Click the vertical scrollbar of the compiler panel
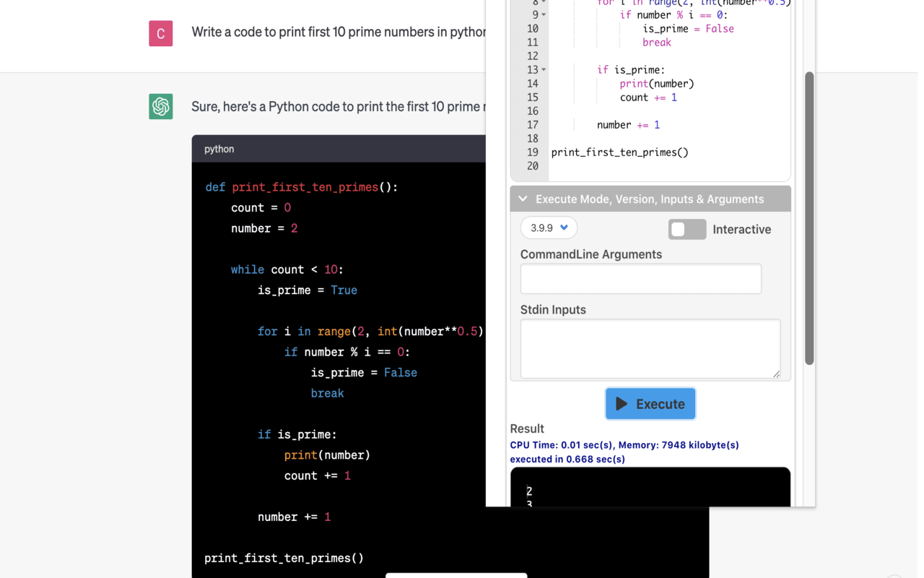The image size is (924, 578). click(x=809, y=218)
